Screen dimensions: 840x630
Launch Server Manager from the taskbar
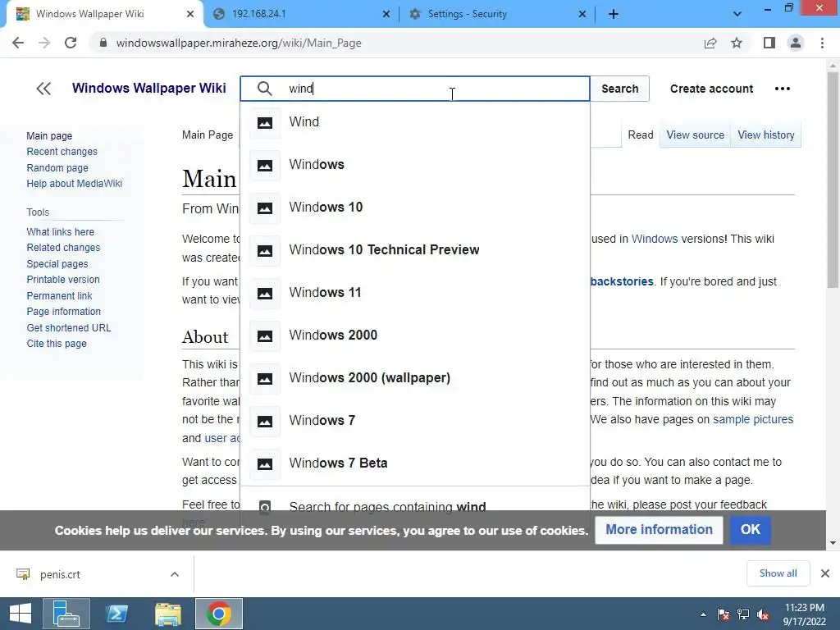pyautogui.click(x=66, y=614)
